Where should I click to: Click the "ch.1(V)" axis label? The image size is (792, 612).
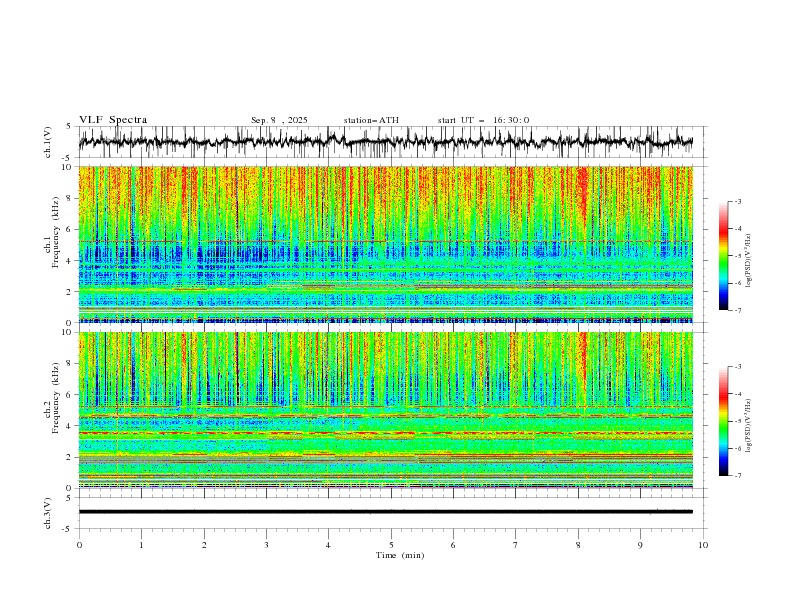(x=48, y=142)
